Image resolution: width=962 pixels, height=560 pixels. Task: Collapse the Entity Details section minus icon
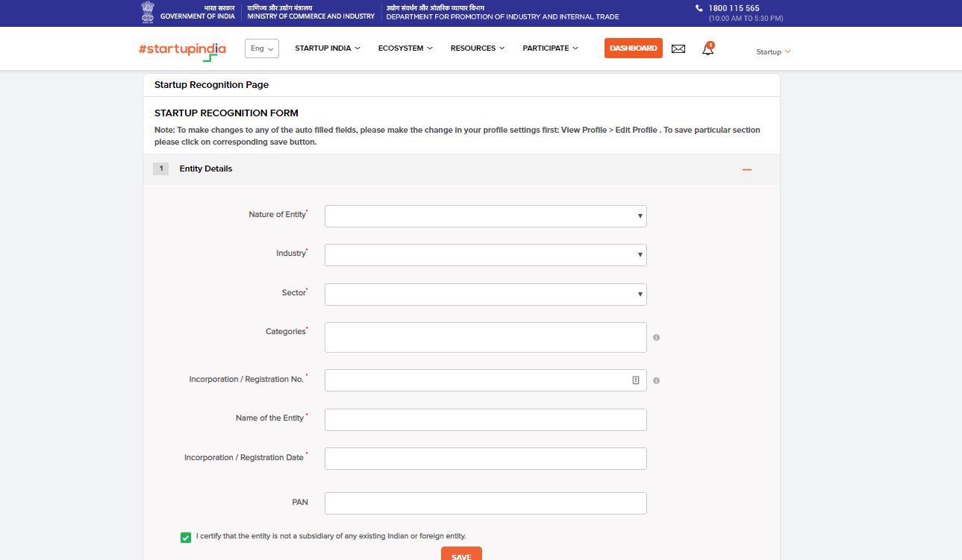click(747, 170)
